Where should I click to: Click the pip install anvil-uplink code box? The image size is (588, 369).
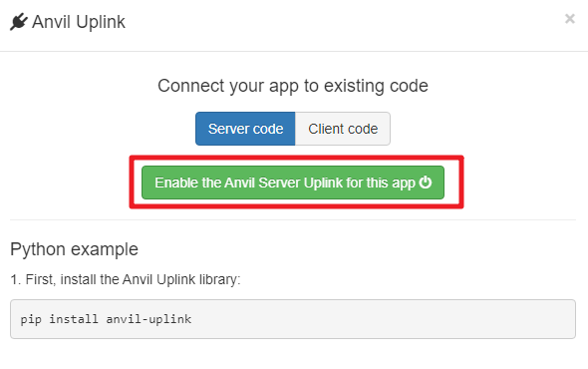click(293, 319)
